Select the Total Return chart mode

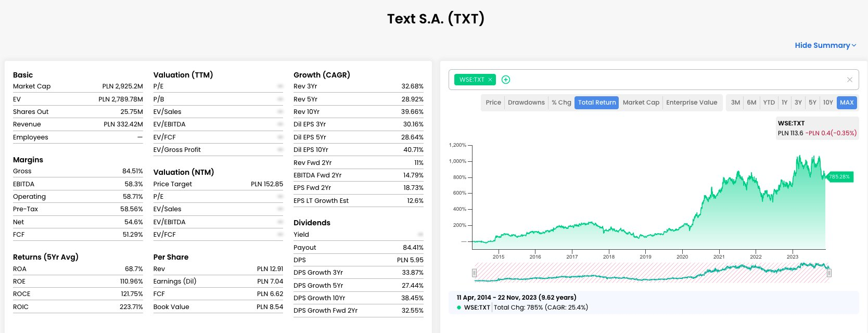(597, 103)
